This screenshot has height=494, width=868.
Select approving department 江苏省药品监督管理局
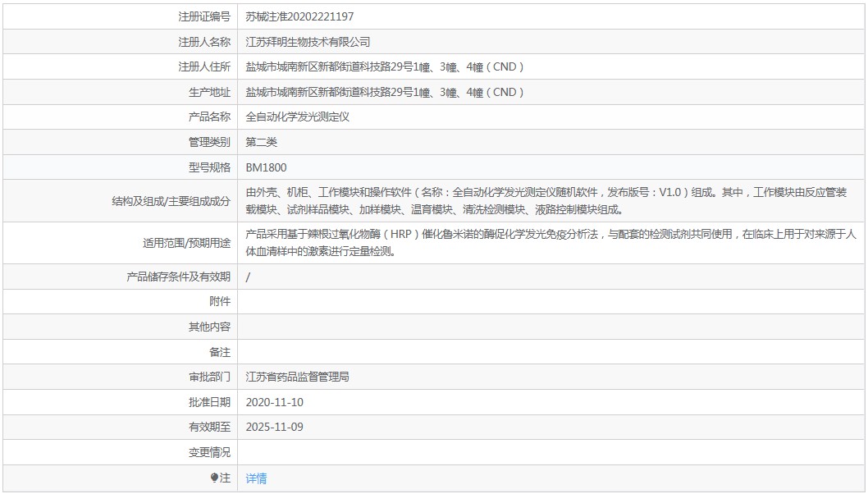(x=297, y=377)
